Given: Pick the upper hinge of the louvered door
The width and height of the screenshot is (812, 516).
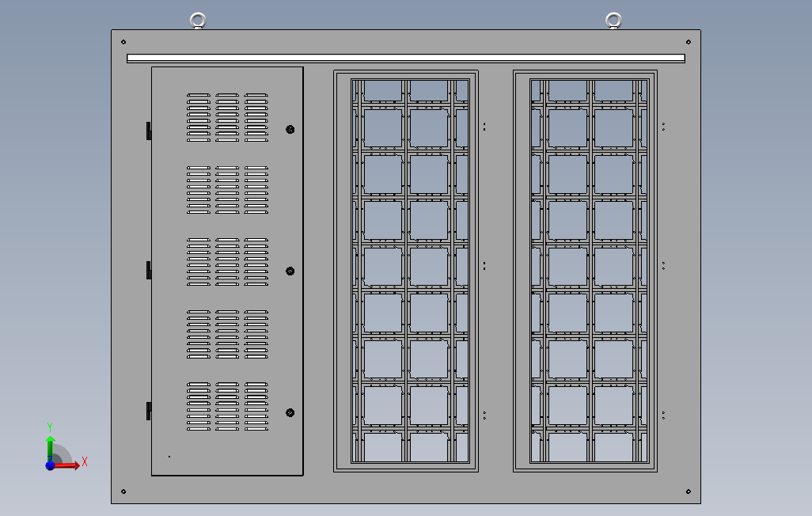Looking at the screenshot, I should coord(149,131).
